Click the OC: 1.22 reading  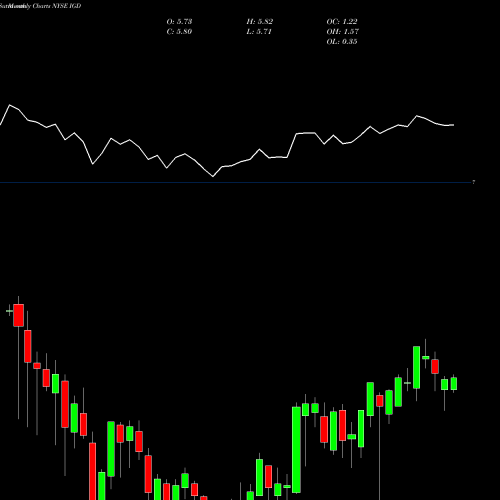(342, 22)
